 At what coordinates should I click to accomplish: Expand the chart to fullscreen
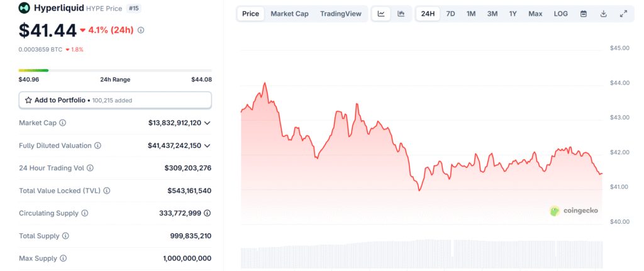[x=623, y=14]
